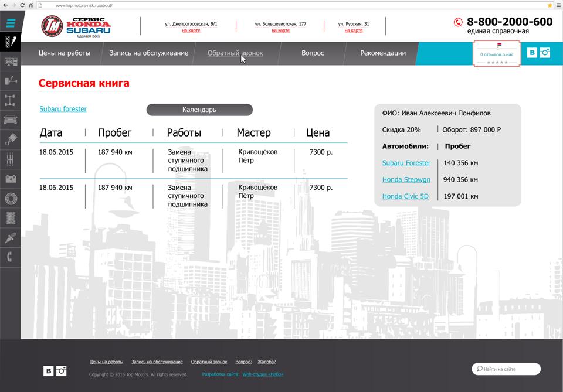The height and width of the screenshot is (392, 563).
Task: Open 'Запись на обслуживание' nav tab
Action: pyautogui.click(x=148, y=53)
